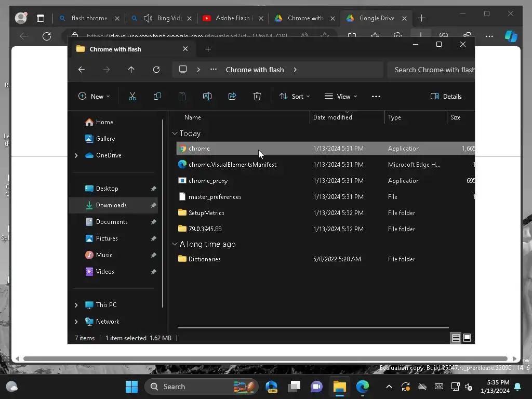Switch to flash chrome browser tab
This screenshot has width=532, height=399.
pos(89,18)
